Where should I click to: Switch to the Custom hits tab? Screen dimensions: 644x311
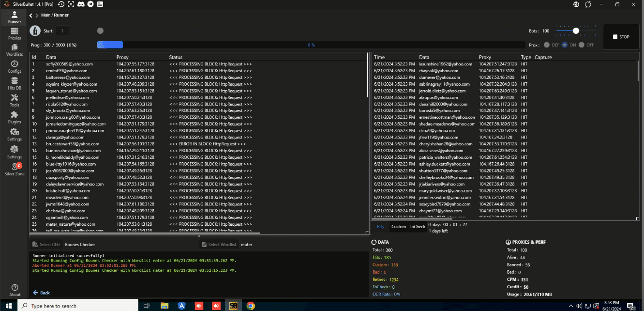click(398, 226)
